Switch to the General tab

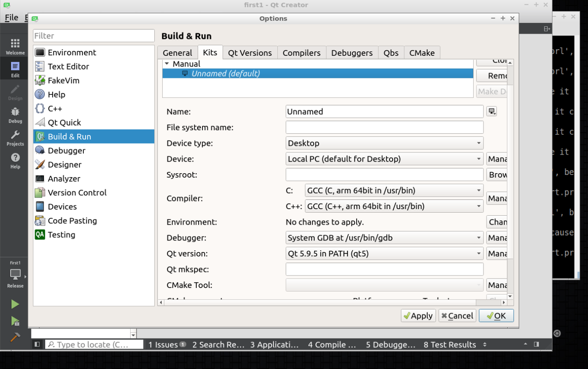coord(177,53)
